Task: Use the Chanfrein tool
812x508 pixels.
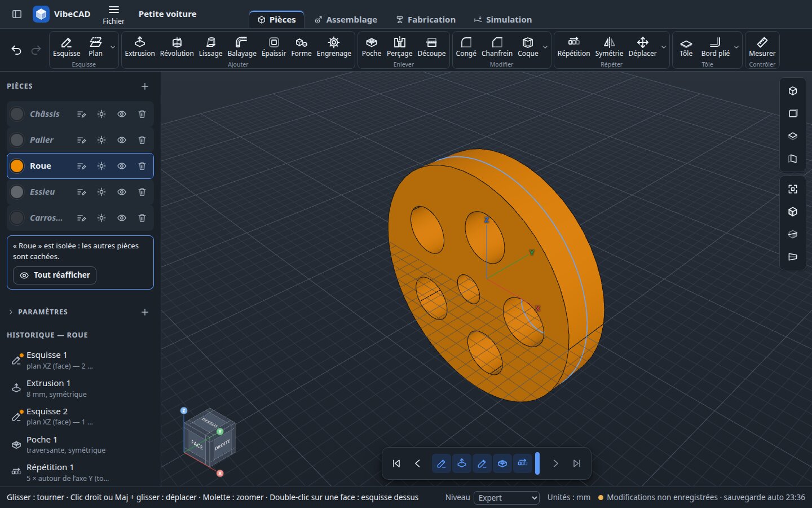Action: click(497, 47)
